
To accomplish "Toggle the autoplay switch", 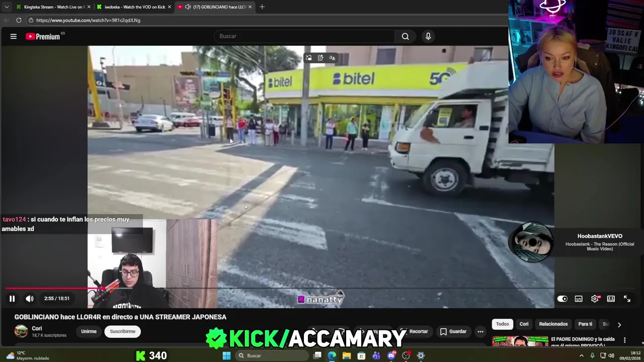I will [x=562, y=299].
